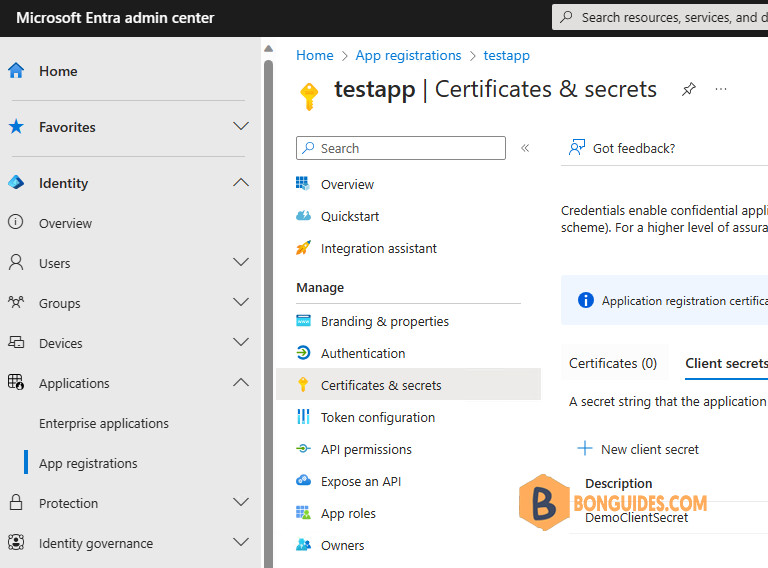The image size is (768, 568).
Task: Click the Protection lock icon
Action: [x=16, y=502]
